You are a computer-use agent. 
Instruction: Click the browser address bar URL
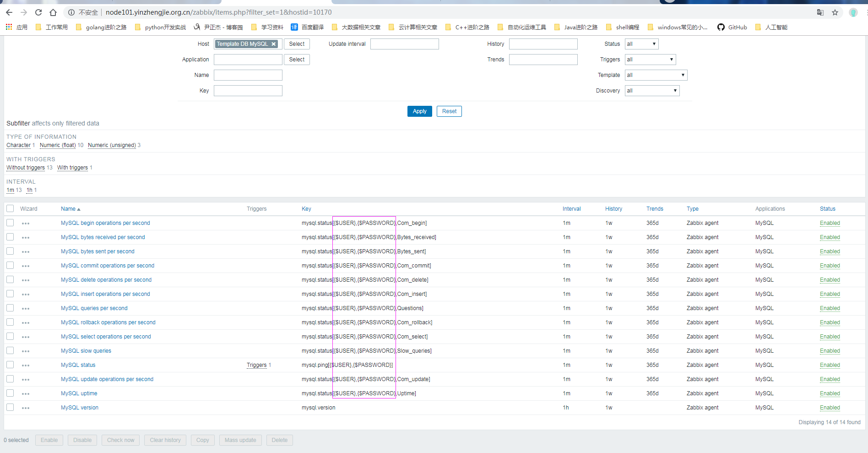pyautogui.click(x=219, y=12)
